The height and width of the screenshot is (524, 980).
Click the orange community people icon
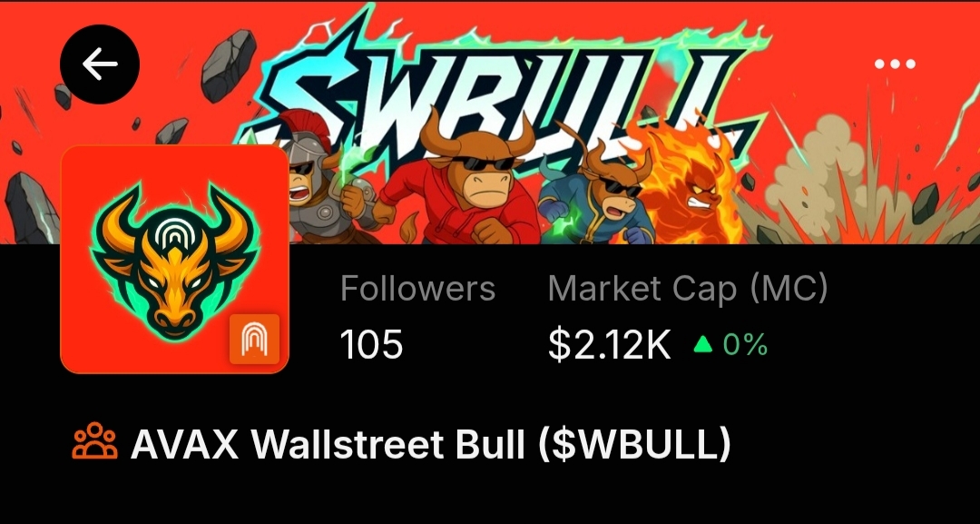coord(95,441)
